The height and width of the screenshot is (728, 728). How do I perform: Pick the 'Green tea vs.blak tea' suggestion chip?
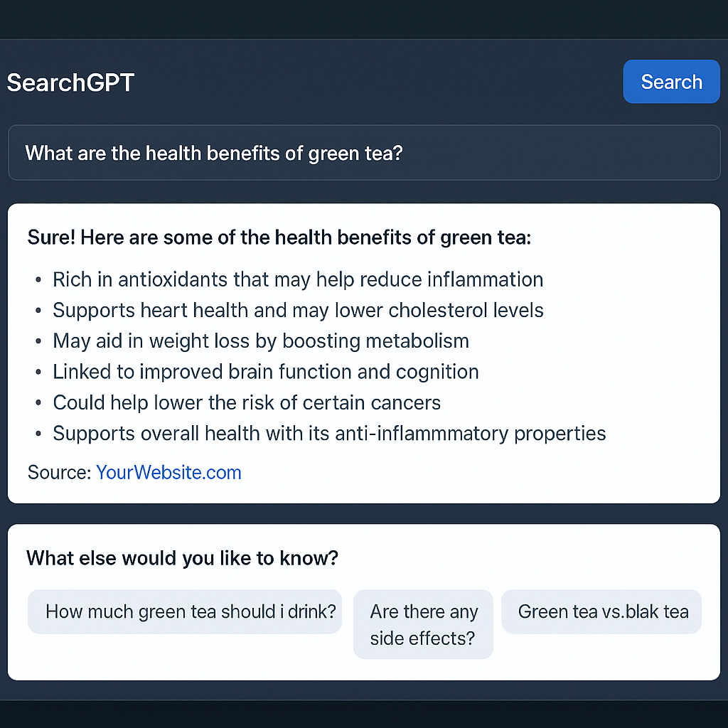pyautogui.click(x=601, y=611)
